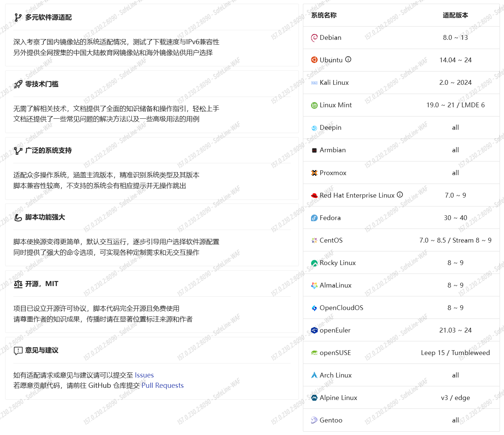Screen dimensions: 504x435
Task: Click the 意见与建议 heading
Action: (x=42, y=350)
